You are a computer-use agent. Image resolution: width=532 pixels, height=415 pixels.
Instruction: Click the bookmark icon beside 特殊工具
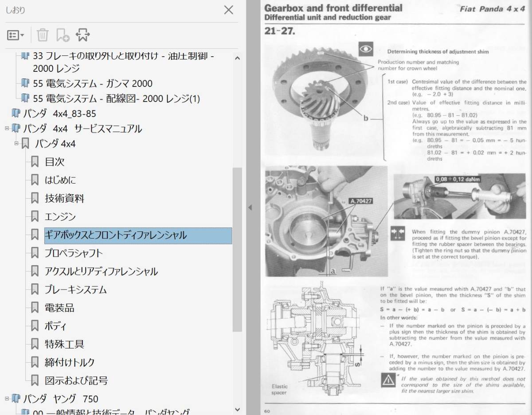point(35,344)
